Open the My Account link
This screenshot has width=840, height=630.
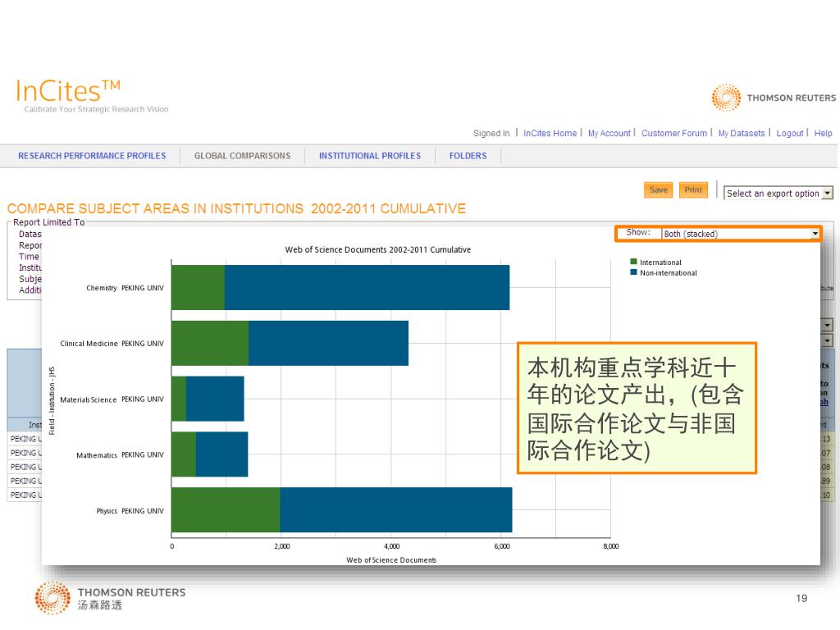tap(609, 134)
